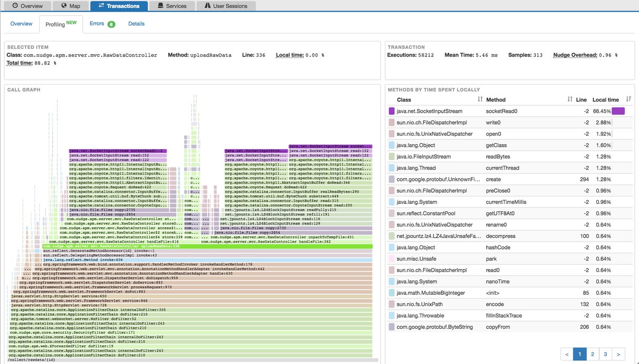This screenshot has height=364, width=639.
Task: Click the nanoTime method cell
Action: pos(498,282)
